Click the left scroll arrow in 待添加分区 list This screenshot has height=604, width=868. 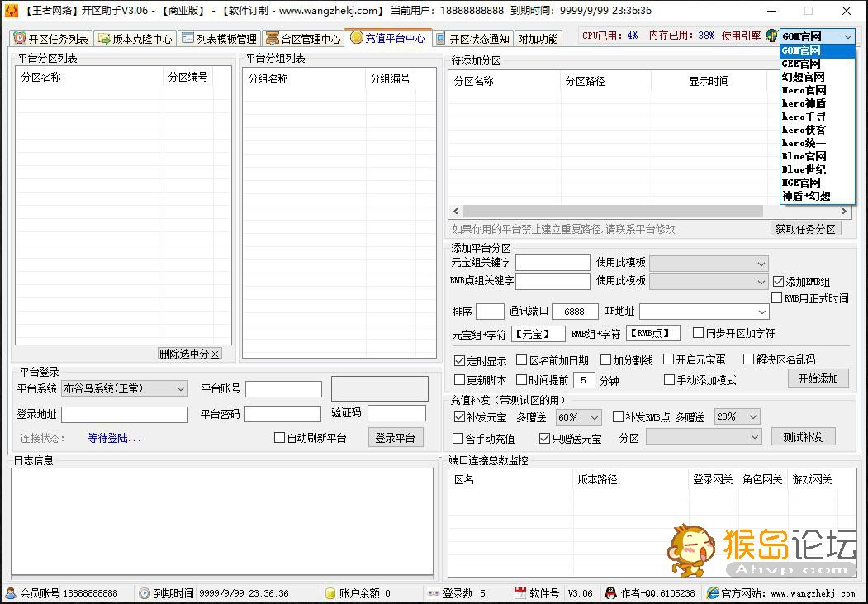click(x=456, y=211)
